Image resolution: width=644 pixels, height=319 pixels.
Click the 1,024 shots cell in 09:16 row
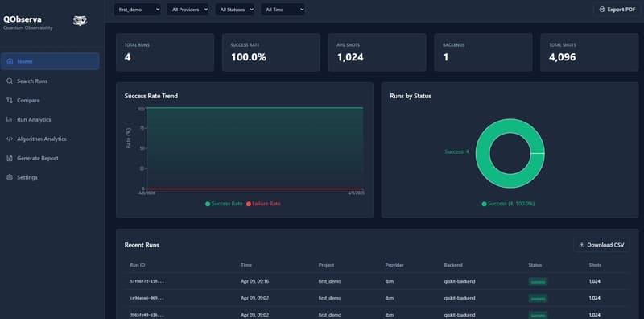(595, 281)
